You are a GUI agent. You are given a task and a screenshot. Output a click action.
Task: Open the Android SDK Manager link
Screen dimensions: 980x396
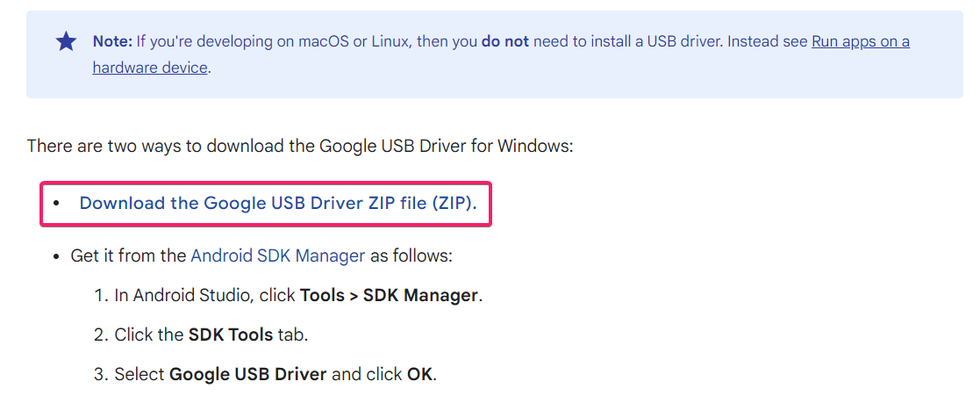pos(277,256)
